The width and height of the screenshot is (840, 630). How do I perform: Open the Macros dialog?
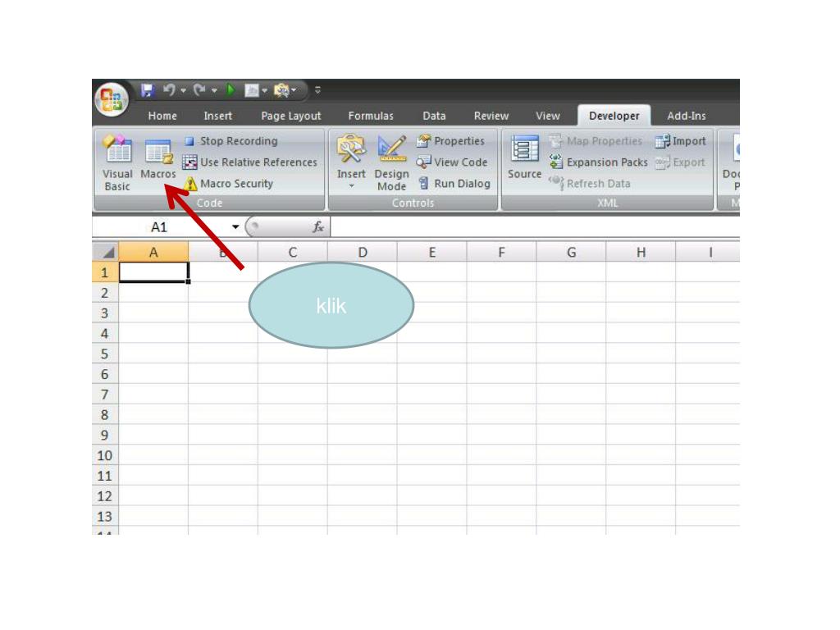158,159
